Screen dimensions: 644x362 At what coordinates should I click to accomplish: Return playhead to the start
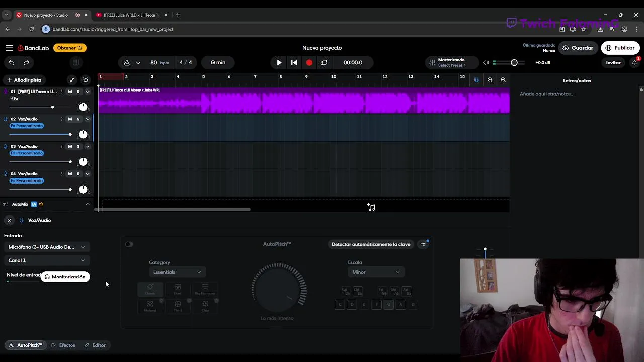(294, 63)
